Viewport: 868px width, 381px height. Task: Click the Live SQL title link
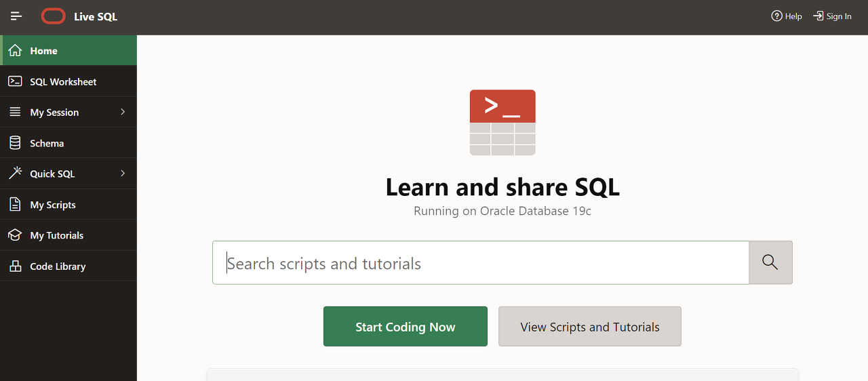[96, 17]
